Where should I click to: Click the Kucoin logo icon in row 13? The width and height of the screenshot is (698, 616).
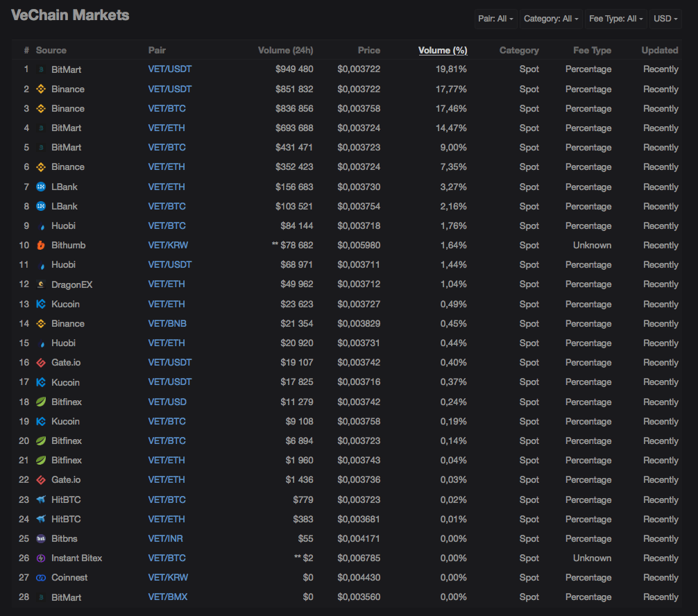pyautogui.click(x=41, y=304)
